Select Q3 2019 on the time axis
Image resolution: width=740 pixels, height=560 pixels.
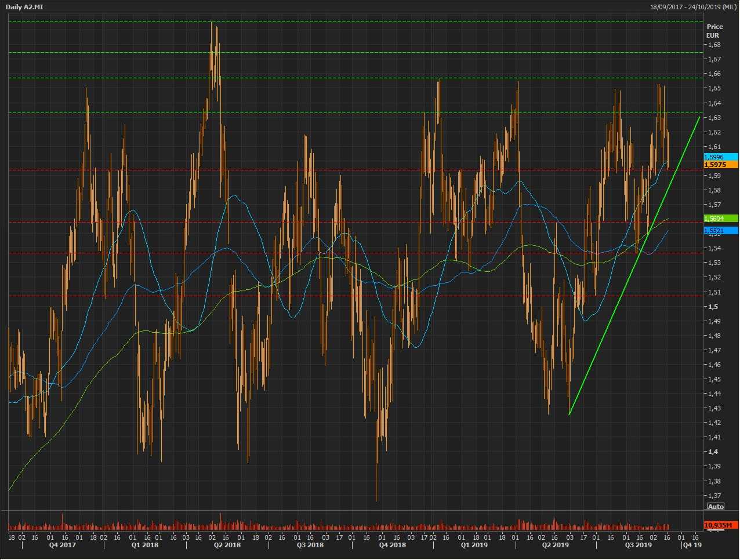click(638, 545)
